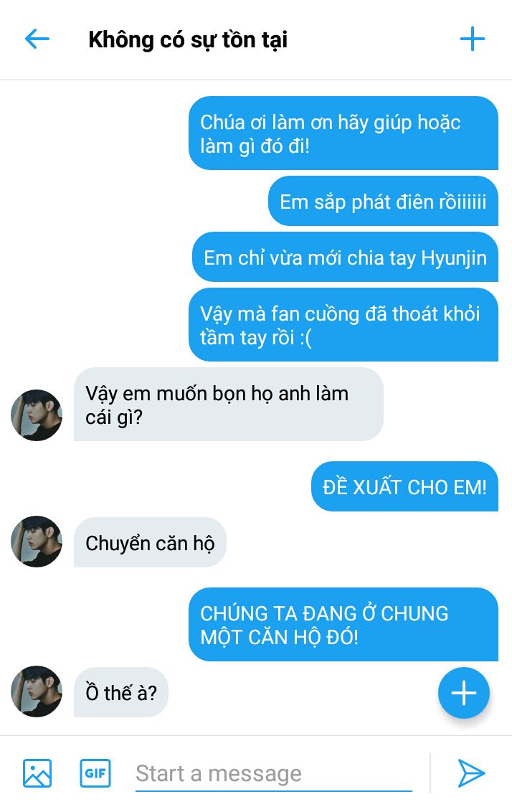Screen dimensions: 512x812
Task: Select the 'Vậy mà fan cuồng' message bubble
Action: coord(343,325)
